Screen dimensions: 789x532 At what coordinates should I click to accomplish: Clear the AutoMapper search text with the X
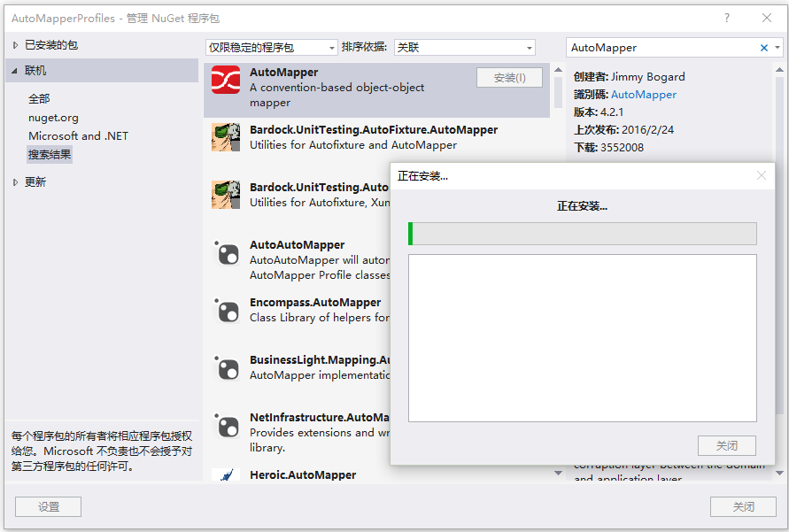[764, 48]
